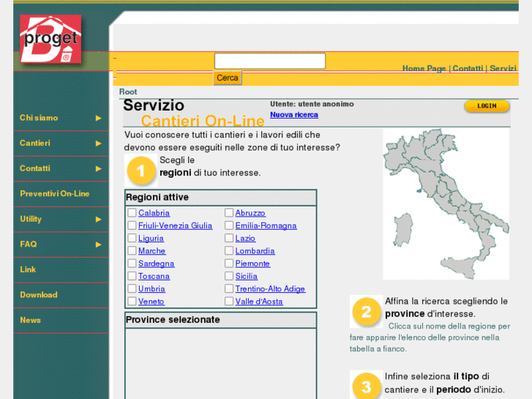This screenshot has width=532, height=399.
Task: Enable the Emilia-Romagna checkbox
Action: coord(229,225)
